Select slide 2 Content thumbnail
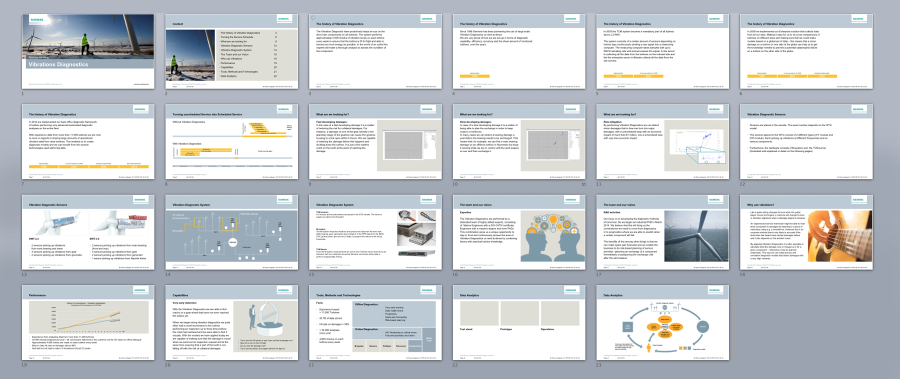This screenshot has height=379, width=900. (x=231, y=52)
